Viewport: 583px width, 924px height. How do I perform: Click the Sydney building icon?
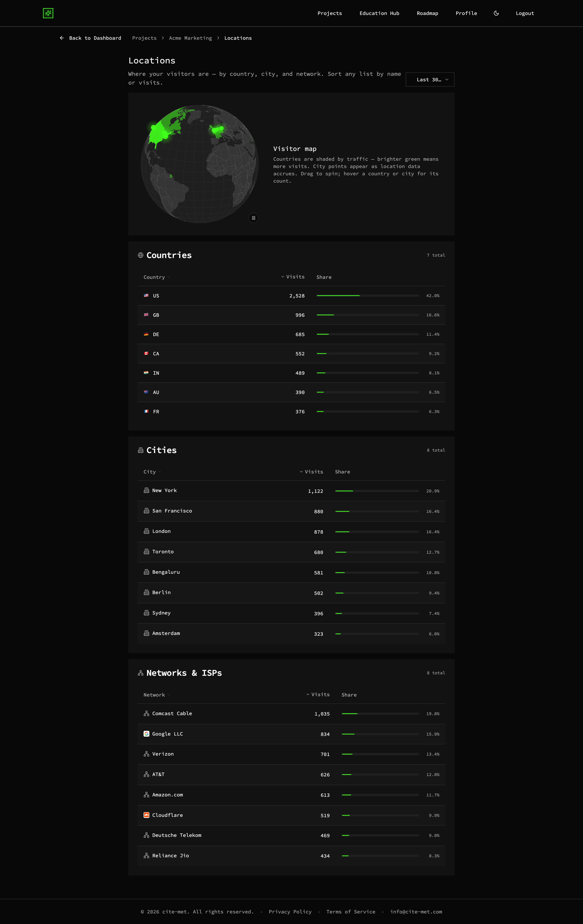[x=146, y=613]
